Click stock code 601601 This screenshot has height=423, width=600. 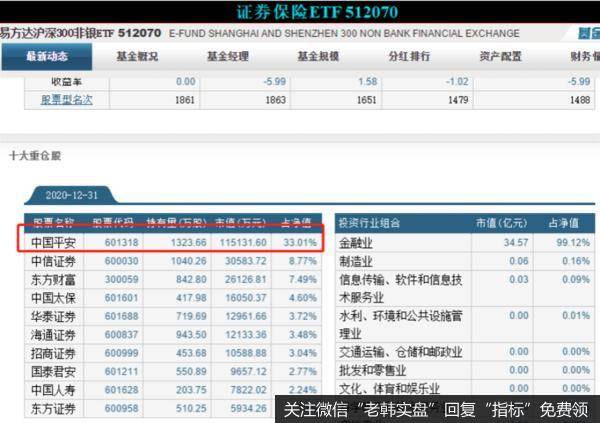tap(121, 298)
